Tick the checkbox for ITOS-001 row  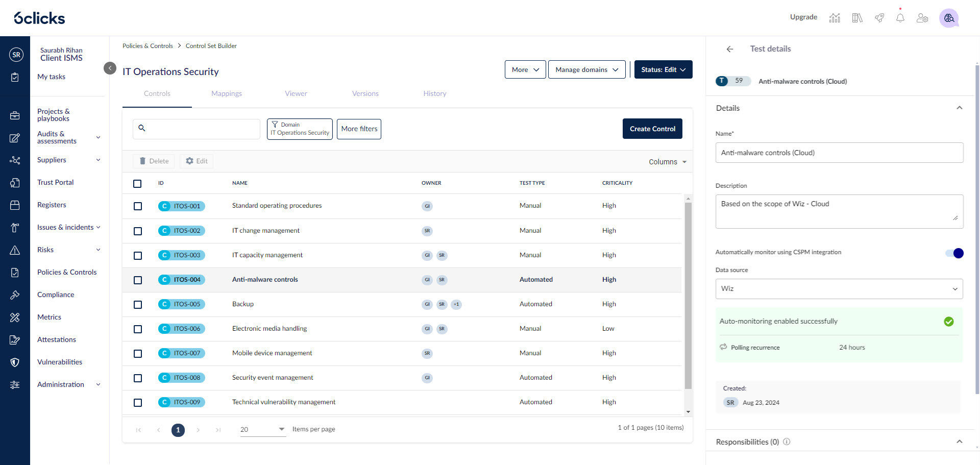138,206
